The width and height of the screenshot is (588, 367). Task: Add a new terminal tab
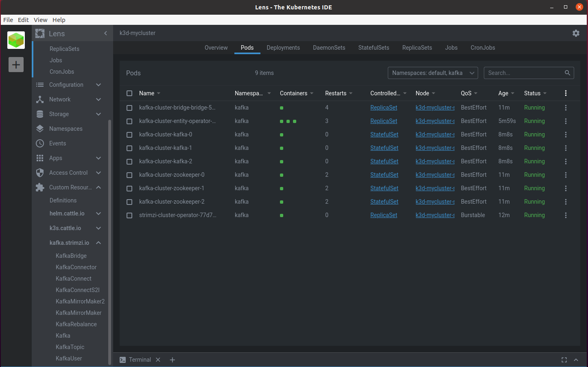click(172, 360)
